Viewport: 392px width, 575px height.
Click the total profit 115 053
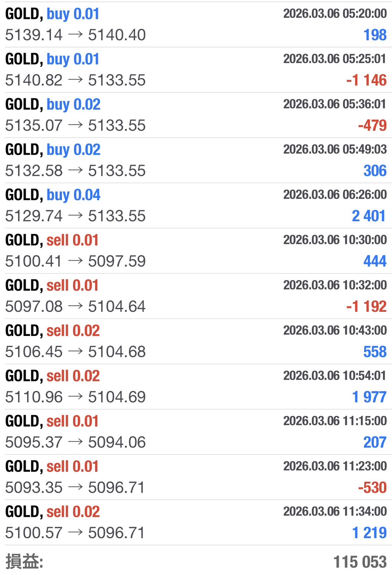tap(360, 562)
